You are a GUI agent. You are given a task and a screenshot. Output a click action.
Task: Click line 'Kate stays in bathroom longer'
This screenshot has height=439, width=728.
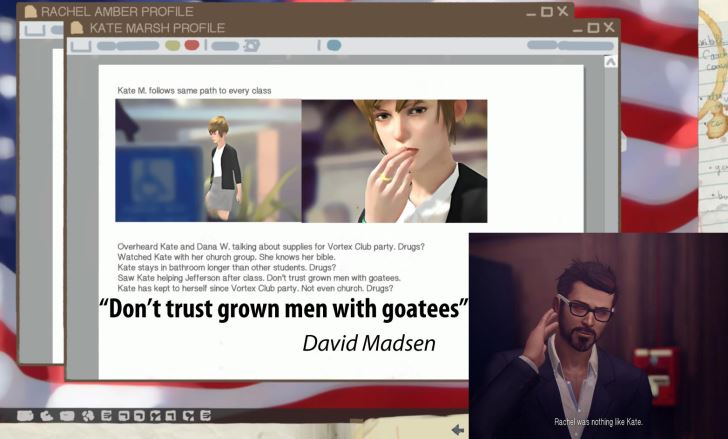226,268
